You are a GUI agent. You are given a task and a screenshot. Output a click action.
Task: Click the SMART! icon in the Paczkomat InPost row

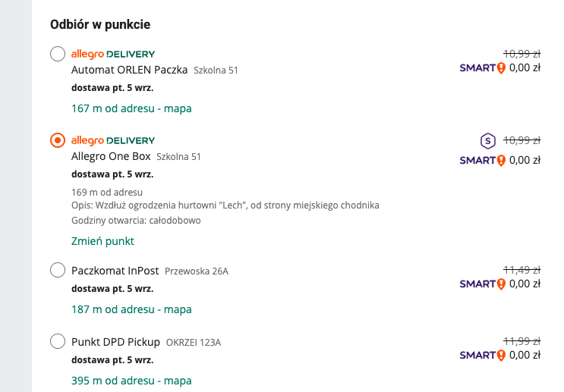(482, 284)
